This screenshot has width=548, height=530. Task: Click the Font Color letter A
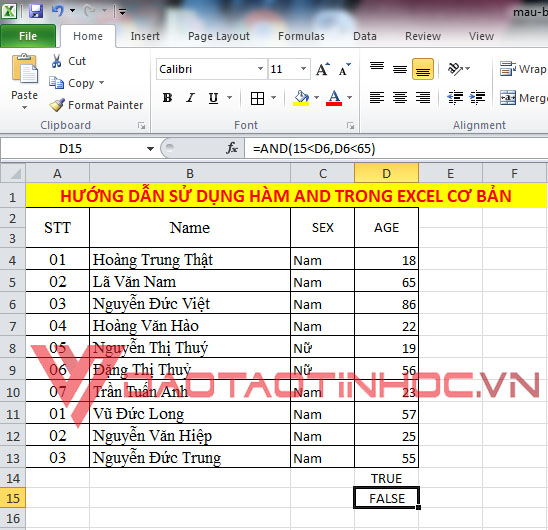(334, 98)
